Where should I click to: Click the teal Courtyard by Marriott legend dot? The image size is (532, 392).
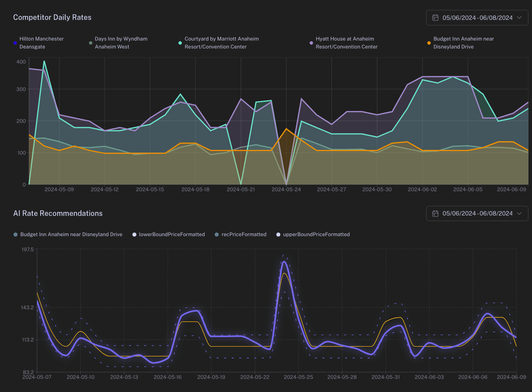pyautogui.click(x=180, y=43)
